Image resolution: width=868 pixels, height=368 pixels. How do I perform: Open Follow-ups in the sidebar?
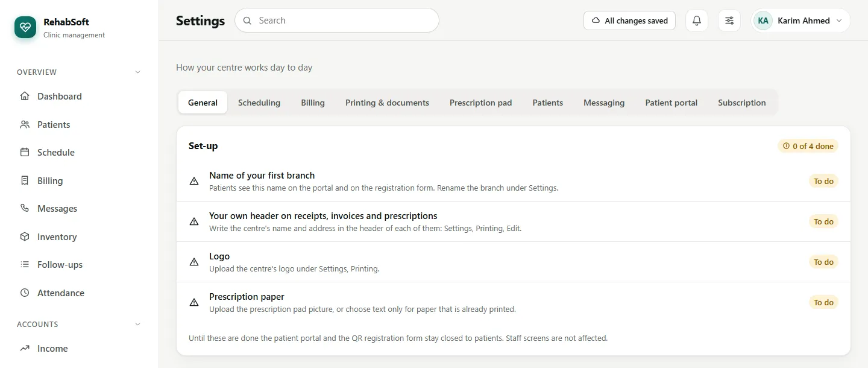click(80, 264)
